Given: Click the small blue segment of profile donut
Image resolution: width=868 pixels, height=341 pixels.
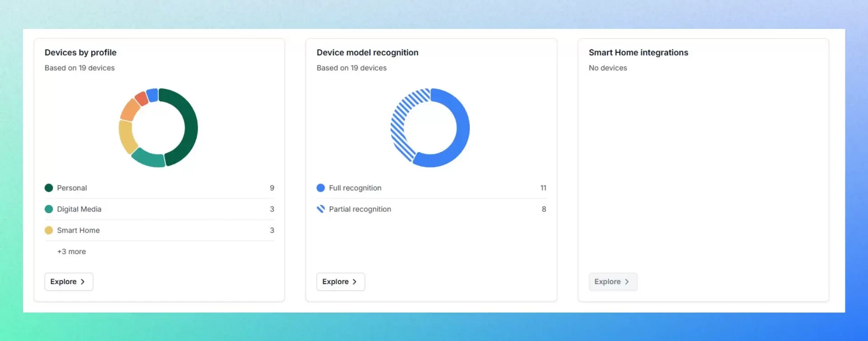Looking at the screenshot, I should pos(152,95).
